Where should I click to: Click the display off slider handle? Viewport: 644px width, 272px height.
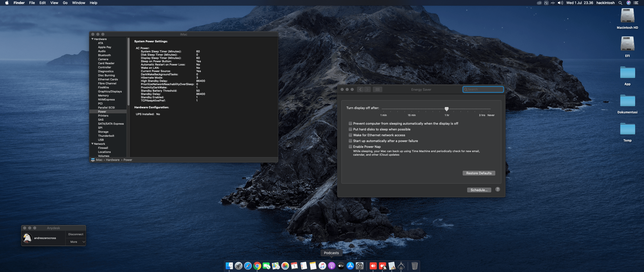coord(447,109)
